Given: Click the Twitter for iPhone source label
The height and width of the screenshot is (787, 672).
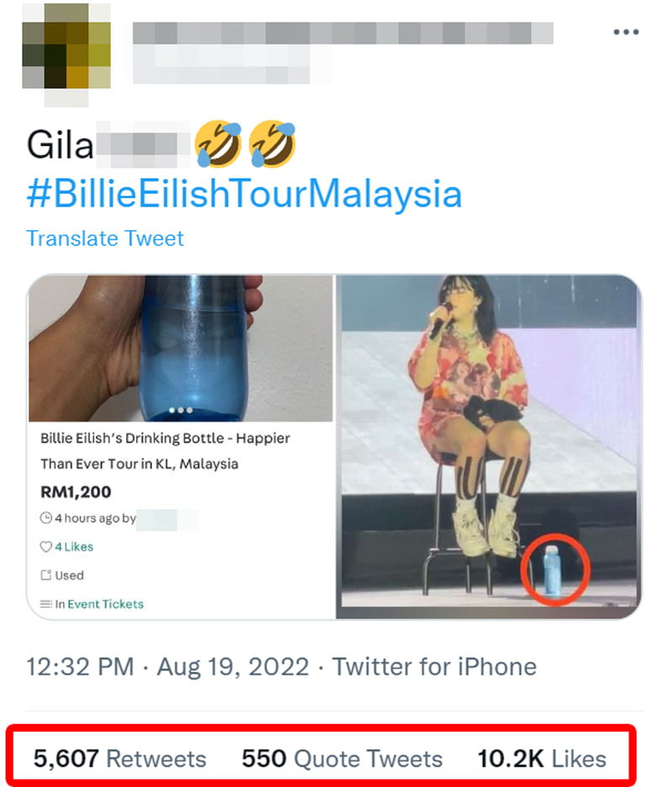Looking at the screenshot, I should point(434,667).
